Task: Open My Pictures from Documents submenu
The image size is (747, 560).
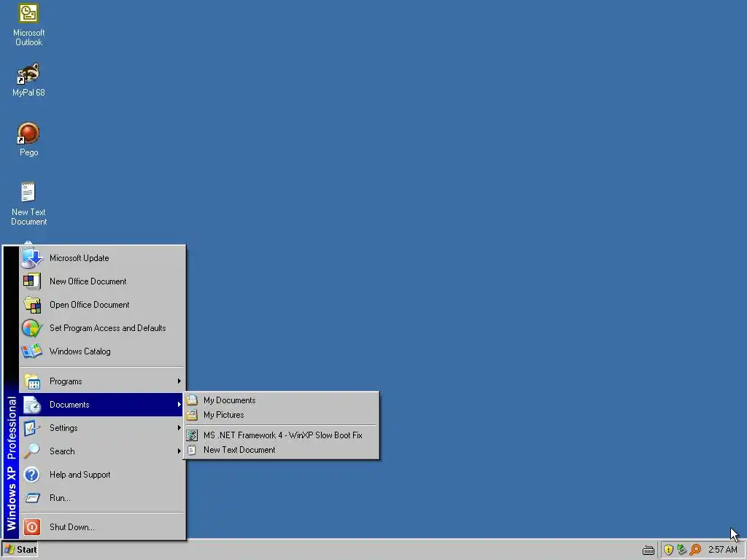Action: pyautogui.click(x=282, y=415)
